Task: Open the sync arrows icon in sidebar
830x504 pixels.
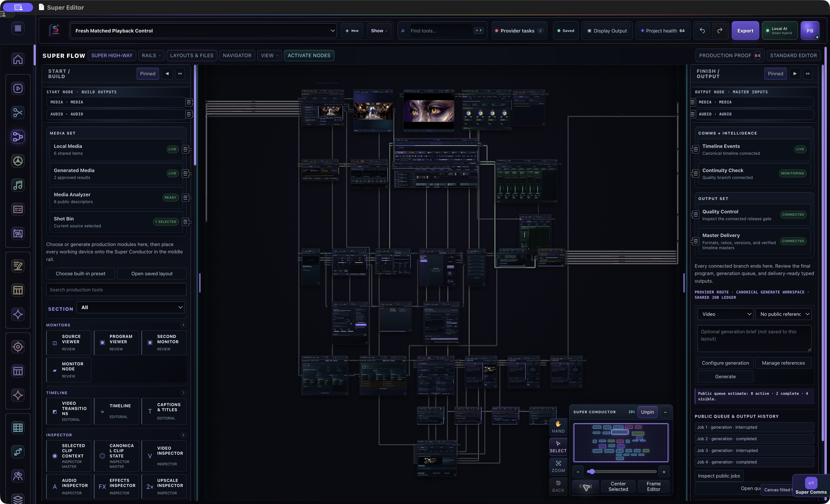Action: (18, 452)
